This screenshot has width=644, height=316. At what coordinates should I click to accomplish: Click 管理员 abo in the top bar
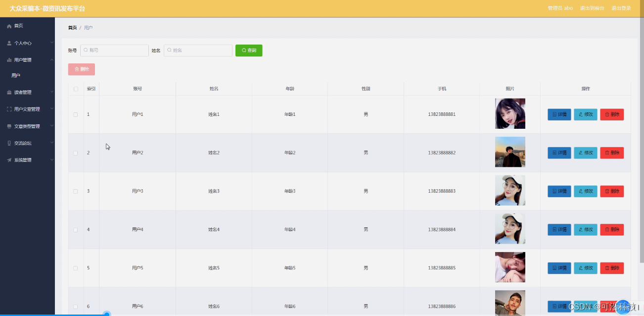(x=560, y=8)
